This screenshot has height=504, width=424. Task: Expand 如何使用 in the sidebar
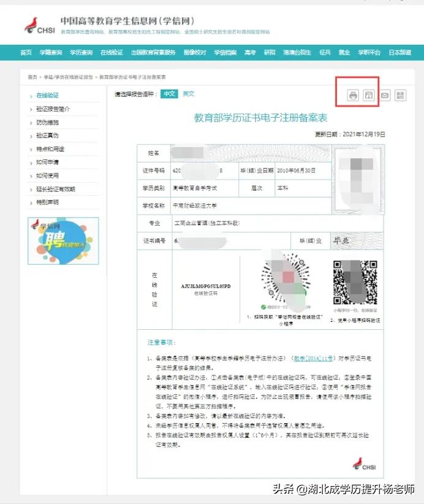pos(47,175)
